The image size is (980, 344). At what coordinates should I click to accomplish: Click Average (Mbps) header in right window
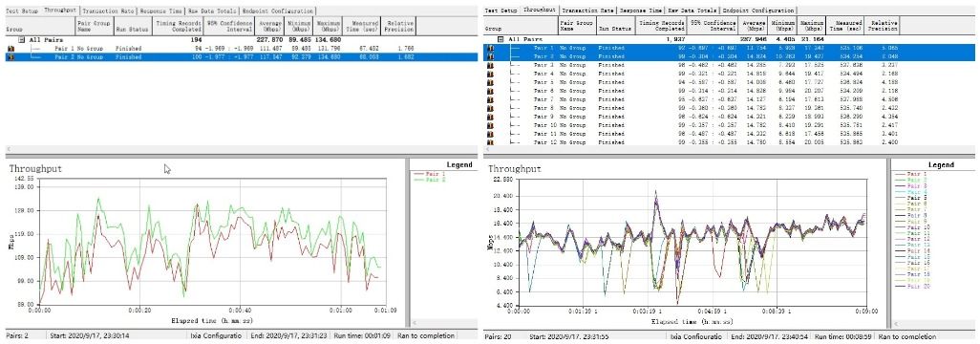(x=754, y=25)
